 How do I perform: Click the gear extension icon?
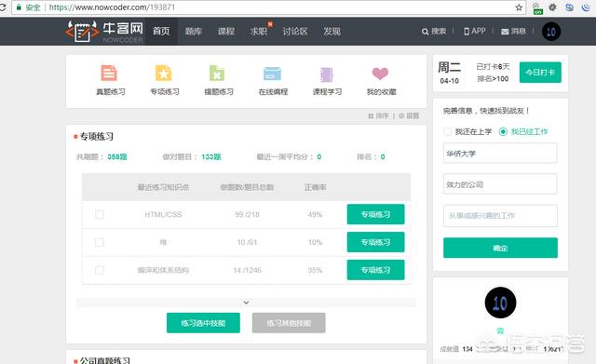(x=552, y=7)
